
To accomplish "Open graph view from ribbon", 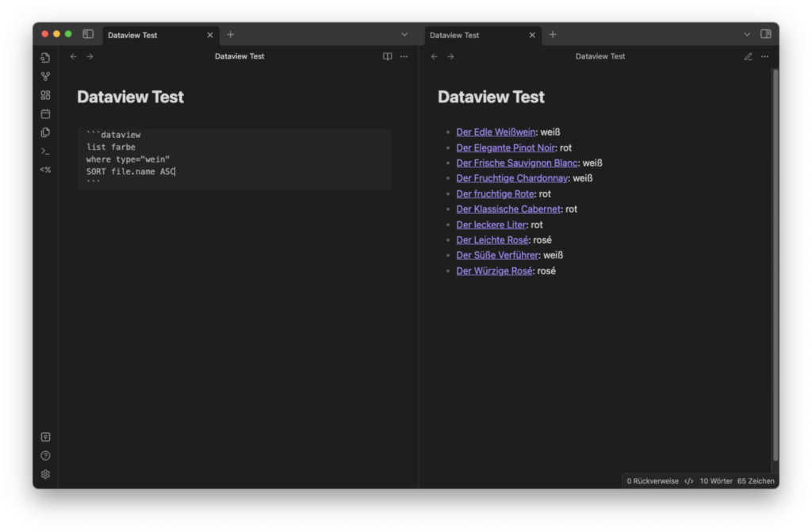I will (x=45, y=76).
